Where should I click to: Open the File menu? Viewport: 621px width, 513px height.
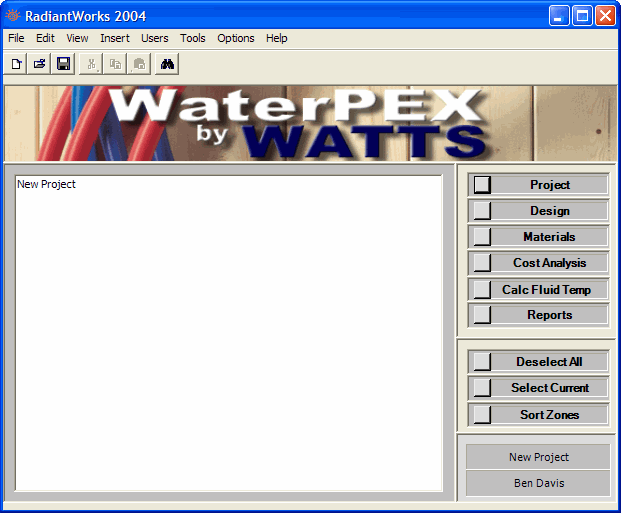point(16,38)
